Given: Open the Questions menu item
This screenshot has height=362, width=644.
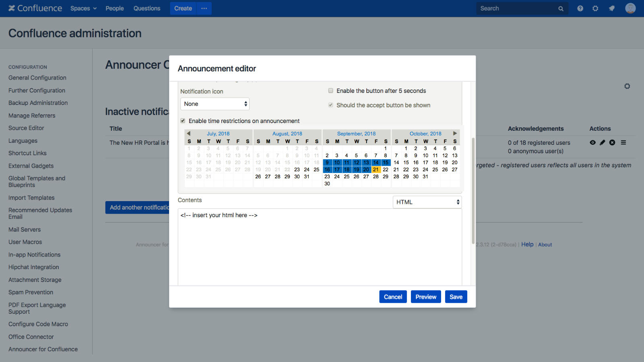Looking at the screenshot, I should [x=147, y=8].
